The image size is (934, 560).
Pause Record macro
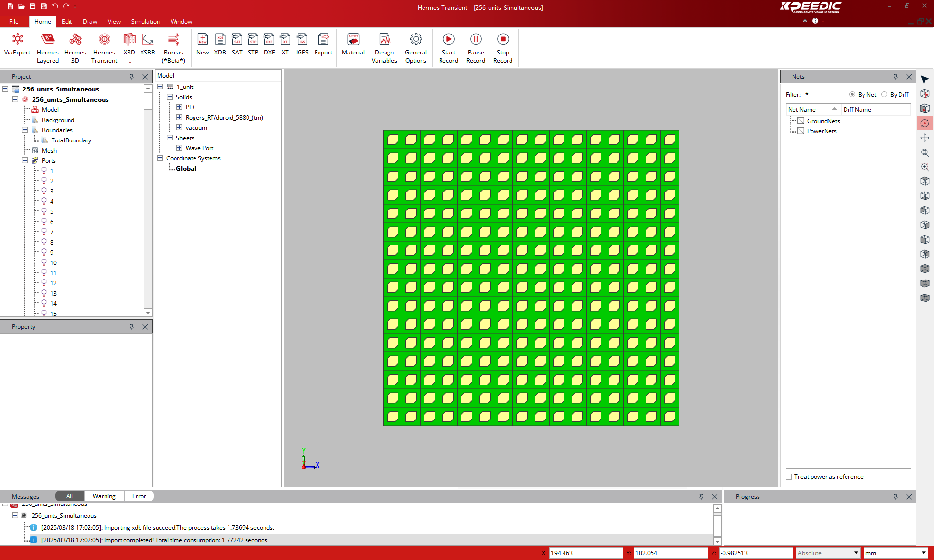pos(476,48)
